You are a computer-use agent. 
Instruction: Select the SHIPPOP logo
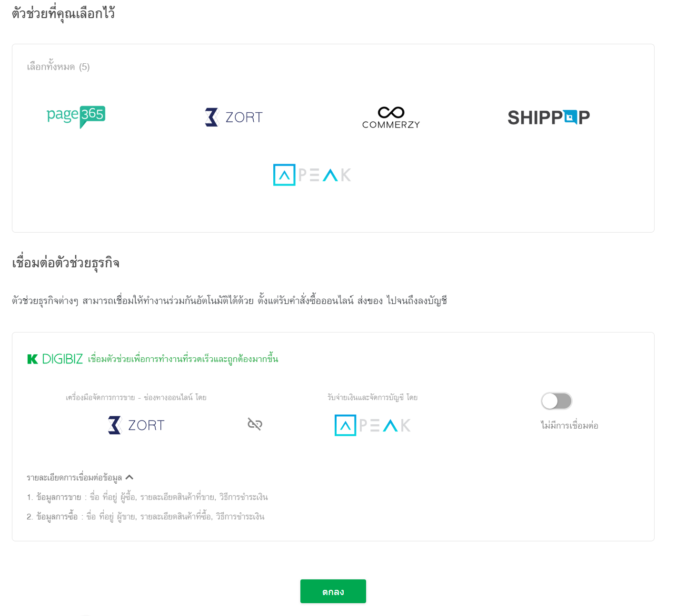coord(548,117)
